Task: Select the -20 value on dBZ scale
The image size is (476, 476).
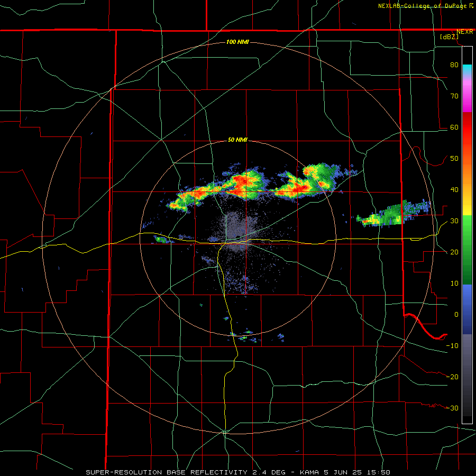Action: (452, 377)
